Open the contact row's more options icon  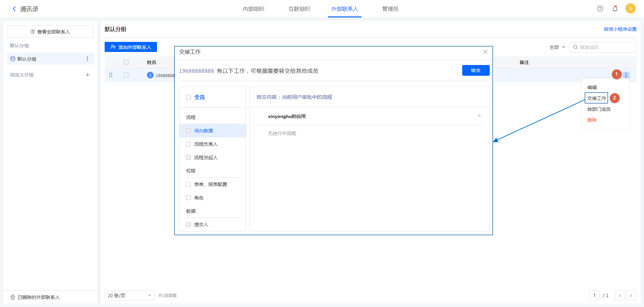tap(626, 75)
